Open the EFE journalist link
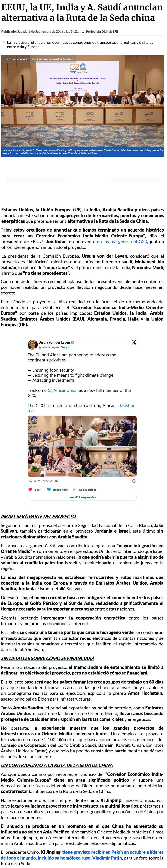The height and width of the screenshot is (868, 167). 115,32
